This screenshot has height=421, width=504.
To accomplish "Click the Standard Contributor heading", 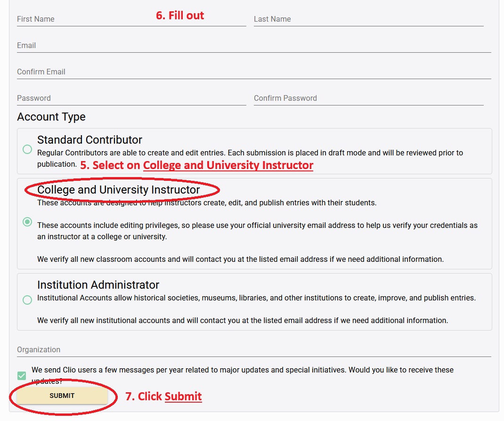I will click(89, 140).
